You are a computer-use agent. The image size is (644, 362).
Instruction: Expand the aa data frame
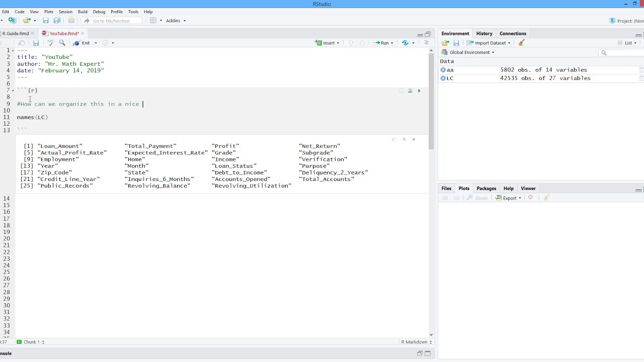point(443,70)
